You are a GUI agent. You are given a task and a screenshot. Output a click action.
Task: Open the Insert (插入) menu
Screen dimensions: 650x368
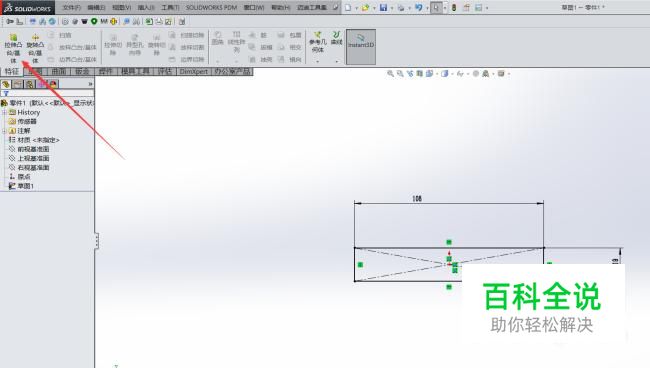[x=146, y=7]
